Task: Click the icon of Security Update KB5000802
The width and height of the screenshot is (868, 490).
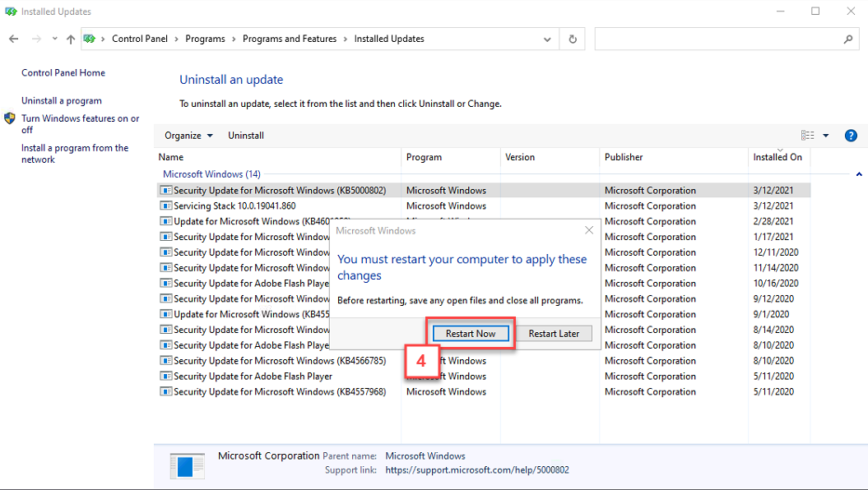Action: pyautogui.click(x=165, y=190)
